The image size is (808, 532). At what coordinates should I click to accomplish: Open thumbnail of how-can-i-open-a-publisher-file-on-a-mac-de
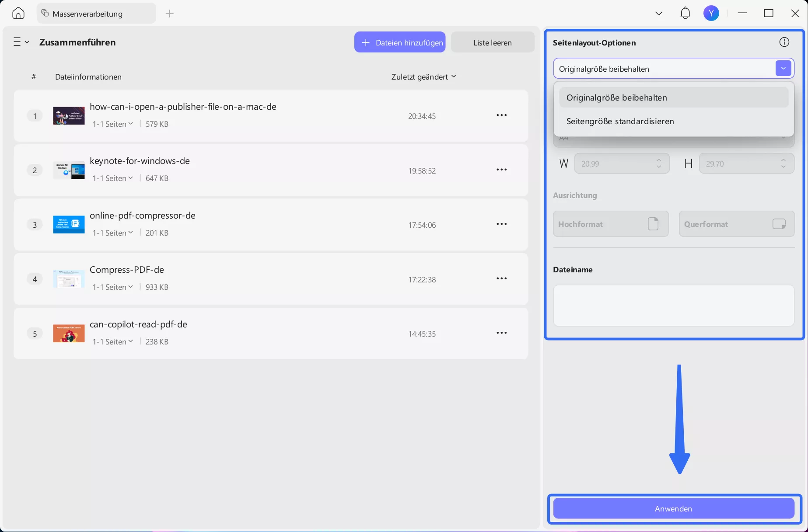(69, 116)
